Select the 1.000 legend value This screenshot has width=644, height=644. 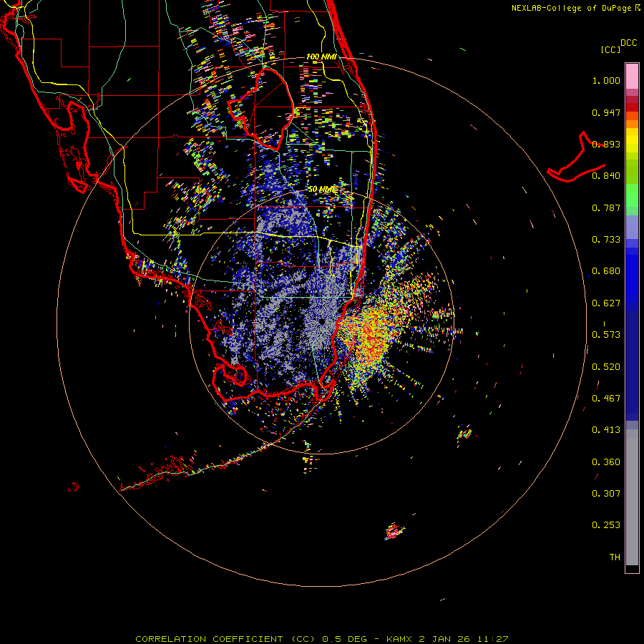coord(606,80)
